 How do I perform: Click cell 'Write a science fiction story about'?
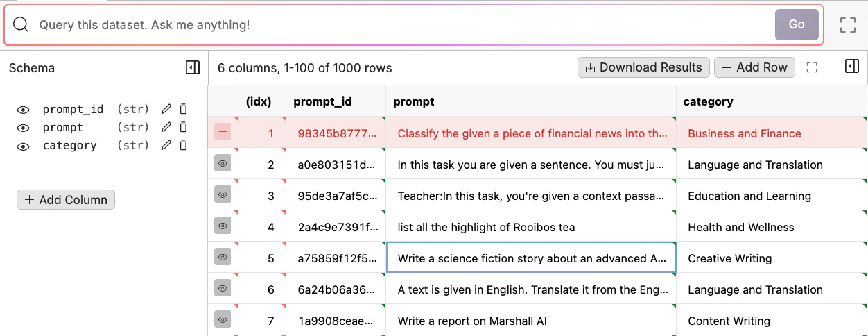pos(531,258)
